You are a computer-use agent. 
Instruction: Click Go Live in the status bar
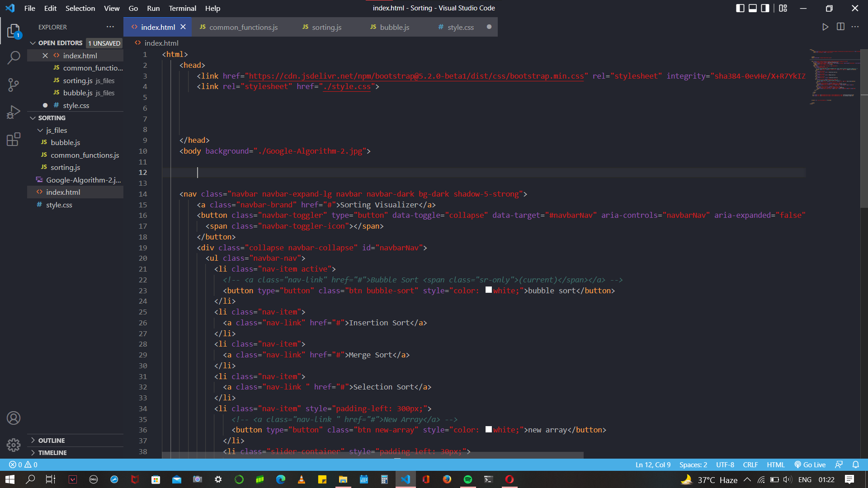810,465
